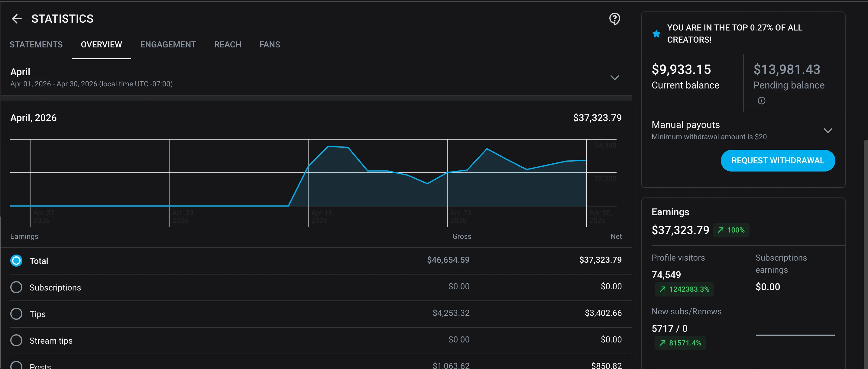The image size is (868, 369).
Task: Click Total gross amount $46,654.59
Action: point(448,260)
